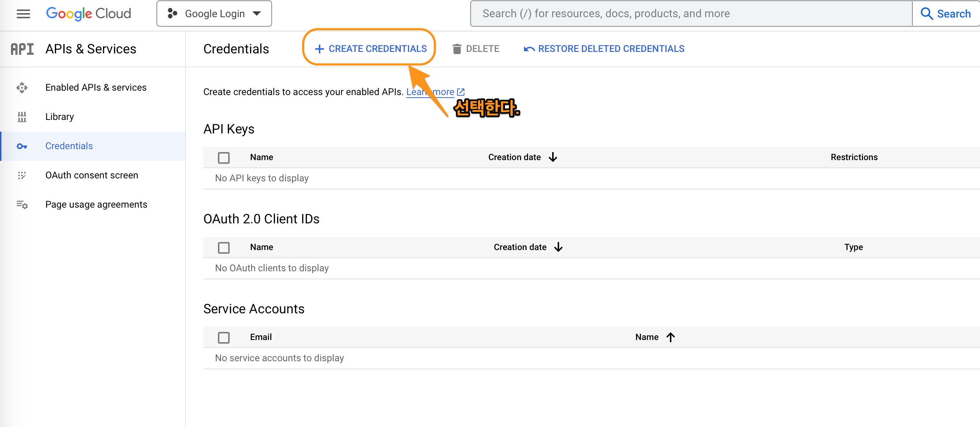Select all Service Accounts checkbox

click(224, 337)
